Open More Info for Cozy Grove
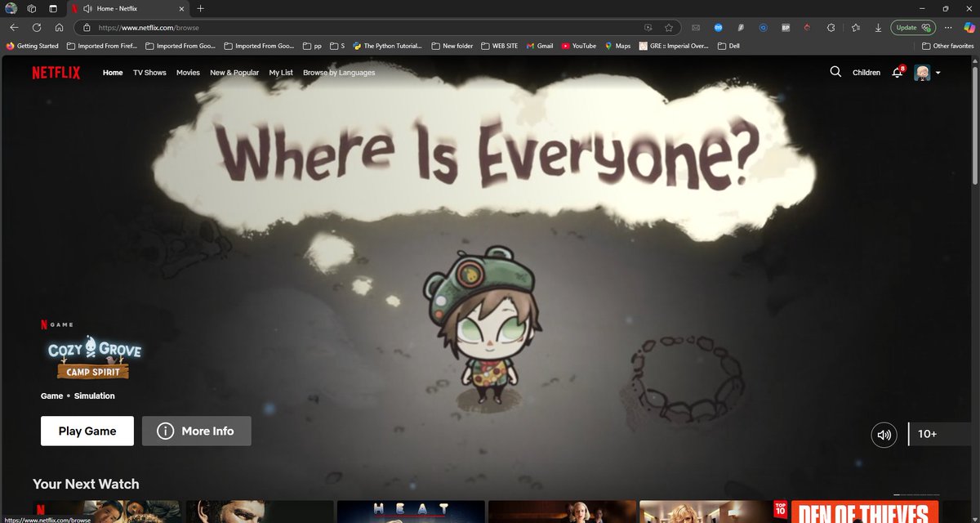Image resolution: width=980 pixels, height=523 pixels. [x=197, y=431]
